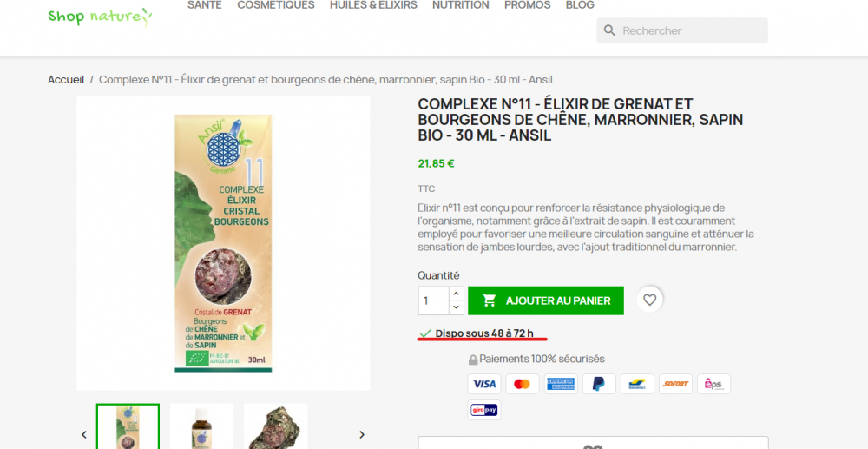Increase quantity with up arrow

click(457, 294)
